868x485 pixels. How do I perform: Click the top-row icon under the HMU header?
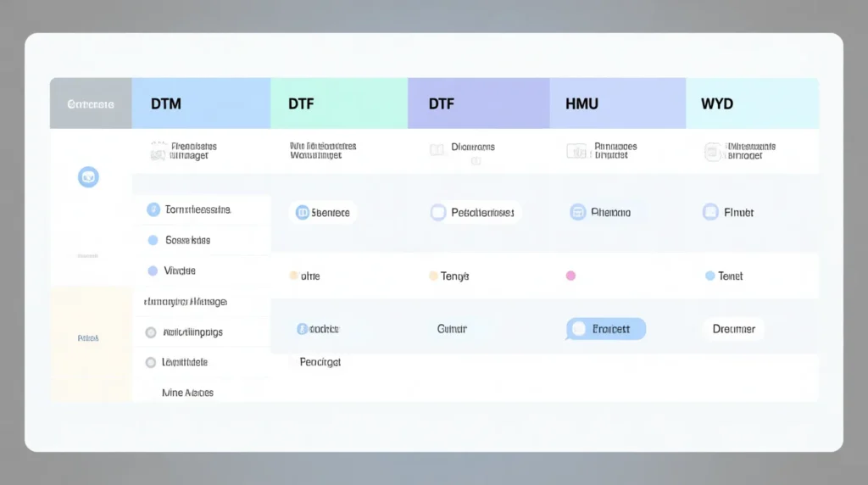(x=576, y=151)
